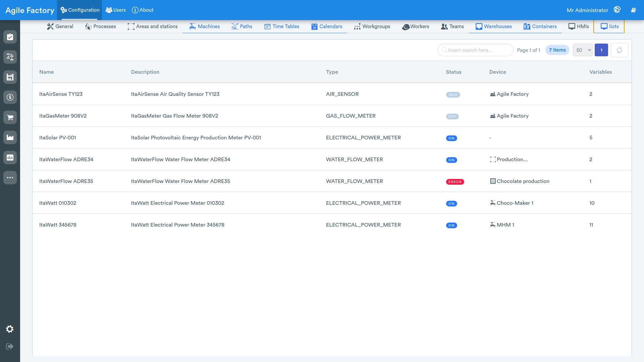
Task: Go to page 1 button
Action: tap(601, 50)
